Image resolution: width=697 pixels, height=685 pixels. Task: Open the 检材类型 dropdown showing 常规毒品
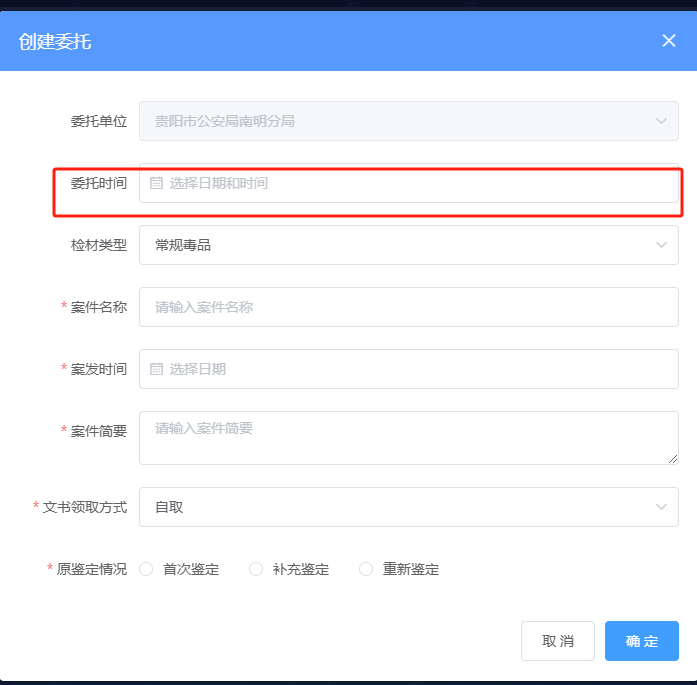[400, 245]
